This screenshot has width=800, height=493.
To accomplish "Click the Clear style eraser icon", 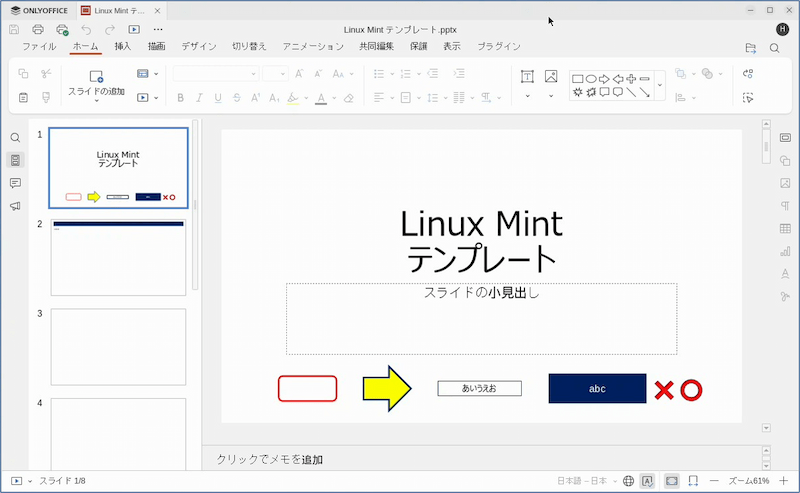I will pos(349,98).
